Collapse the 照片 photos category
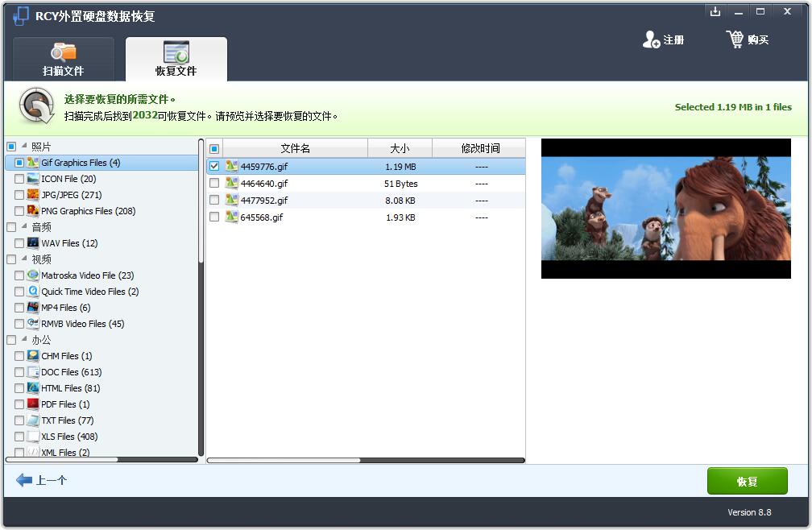This screenshot has height=530, width=812. tap(24, 147)
